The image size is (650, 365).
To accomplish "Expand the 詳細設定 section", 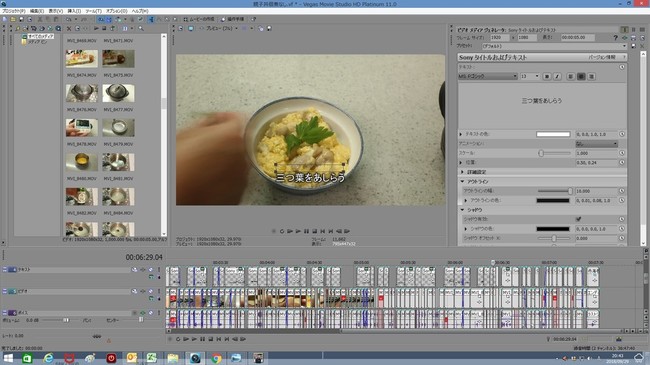I will coord(463,172).
